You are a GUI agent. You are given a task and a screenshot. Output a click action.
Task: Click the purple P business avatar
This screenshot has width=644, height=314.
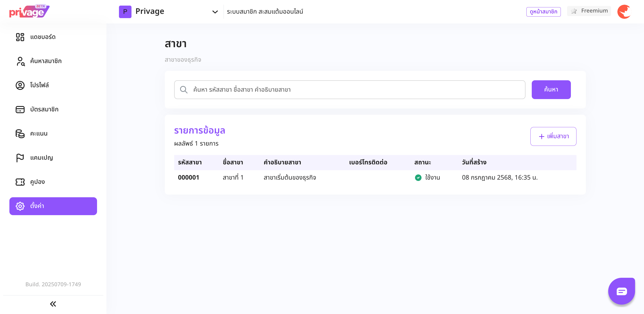coord(125,12)
